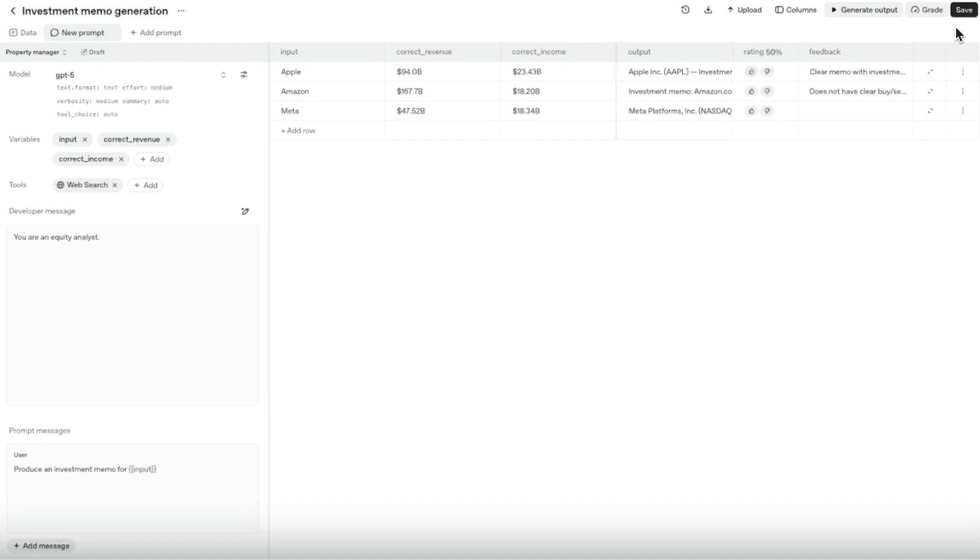Open Amazon row more options menu
The height and width of the screenshot is (559, 980).
pos(963,91)
